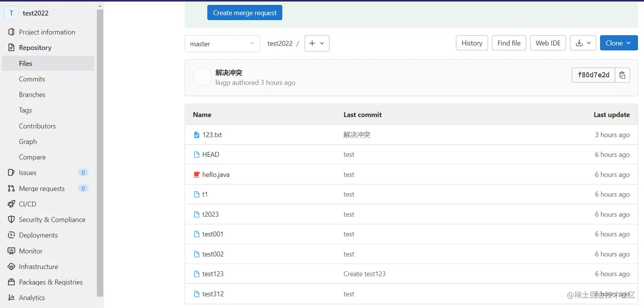Click the Monitor screen icon
Image resolution: width=644 pixels, height=308 pixels.
11,251
